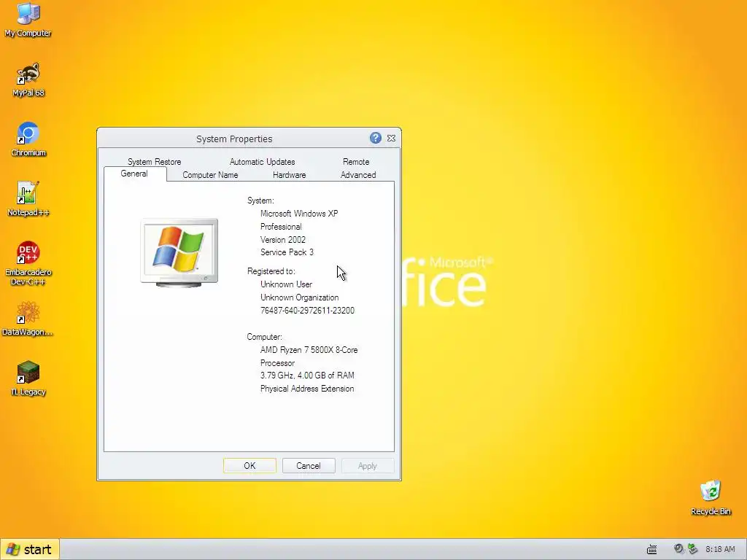Click the 'Professional' edition text

point(281,227)
